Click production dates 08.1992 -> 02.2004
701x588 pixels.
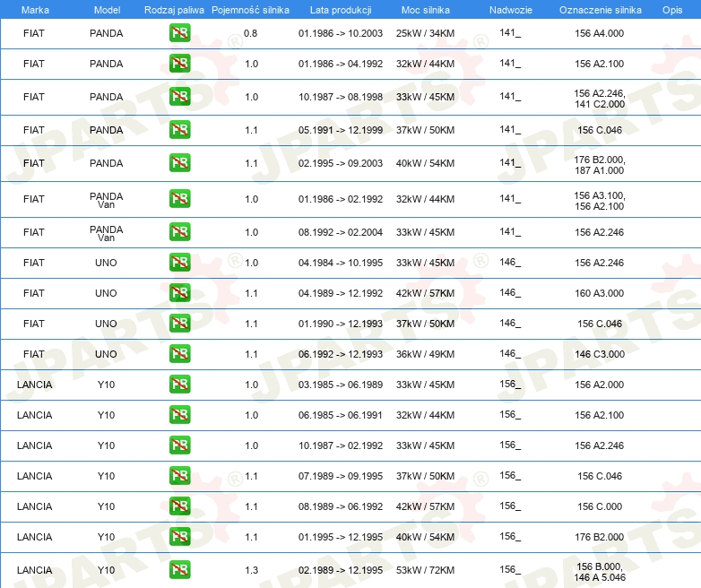(x=341, y=232)
